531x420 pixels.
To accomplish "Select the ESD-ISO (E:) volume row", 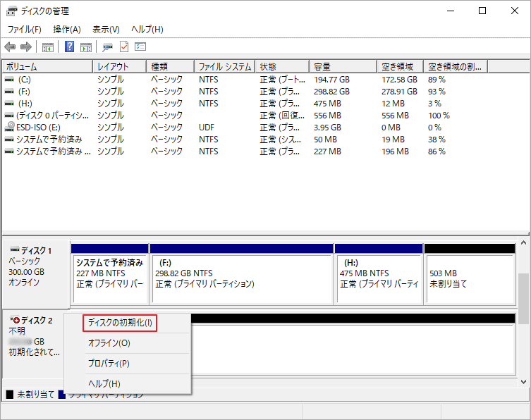I will tap(38, 128).
